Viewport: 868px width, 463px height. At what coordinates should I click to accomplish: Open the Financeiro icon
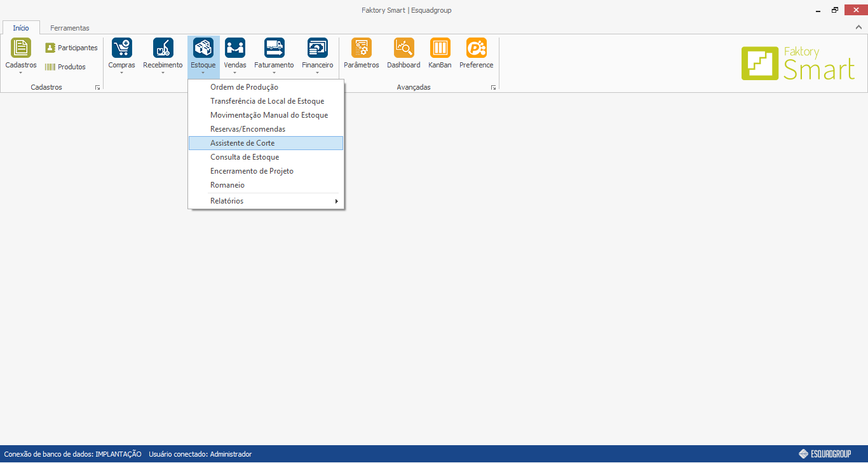pos(317,48)
